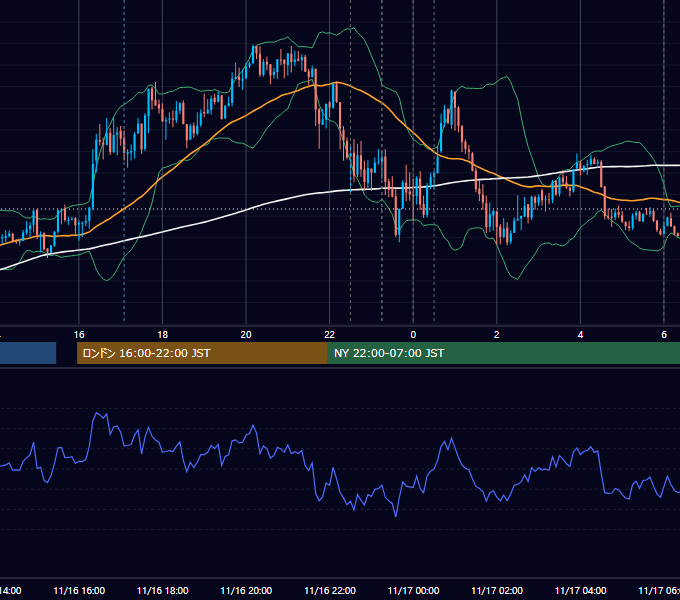Click the 4 hour label on upper axis
680x600 pixels.
580,335
